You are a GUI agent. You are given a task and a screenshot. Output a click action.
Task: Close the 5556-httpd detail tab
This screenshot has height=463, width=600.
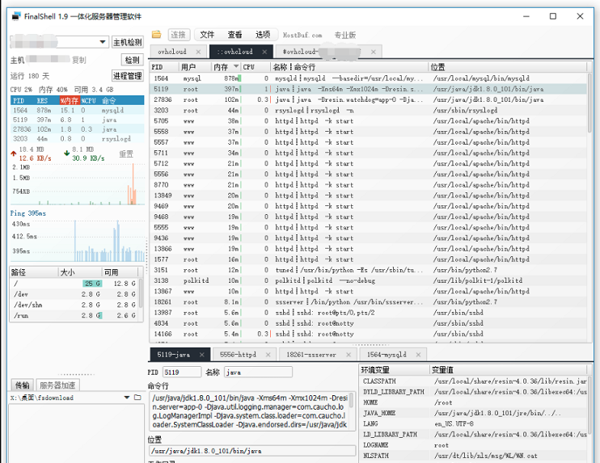pos(268,355)
